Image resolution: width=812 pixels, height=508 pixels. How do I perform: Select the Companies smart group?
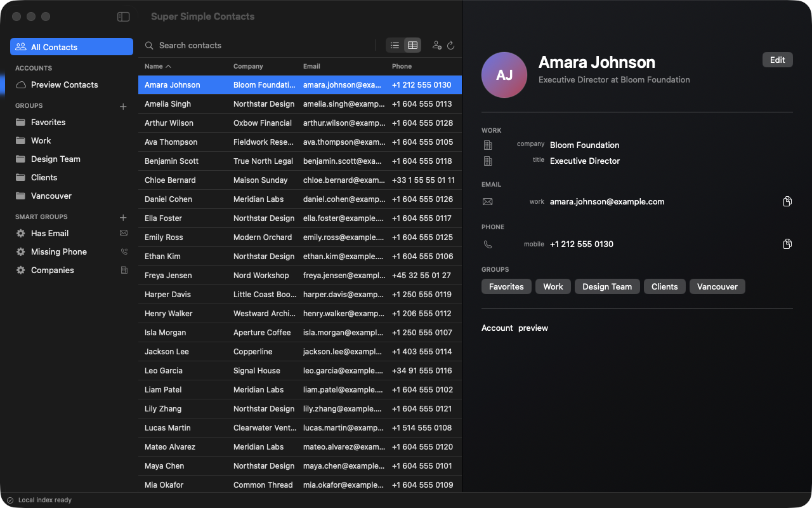pyautogui.click(x=72, y=270)
